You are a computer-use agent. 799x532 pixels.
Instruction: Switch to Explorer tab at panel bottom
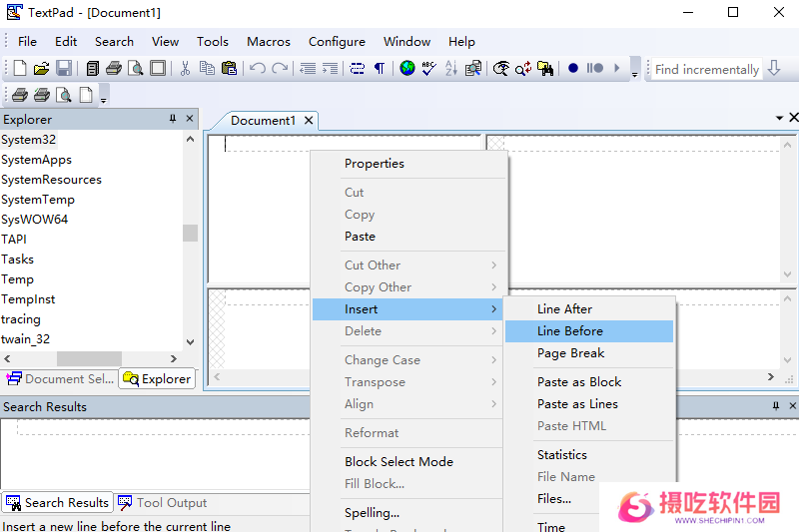[x=157, y=378]
